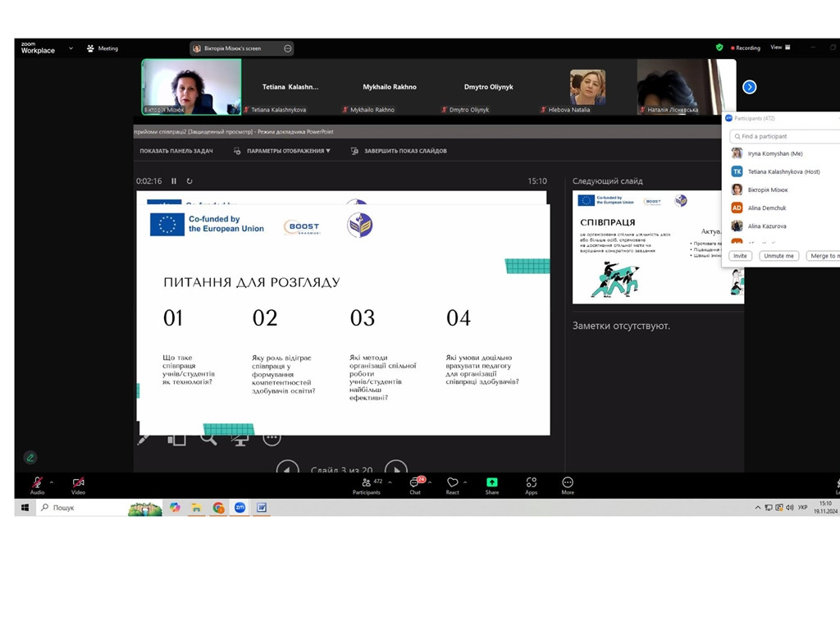Click ЗАВЕРШИТЬ ПОКАЗ СЛАЙДОВ
The image size is (840, 630).
(x=399, y=151)
